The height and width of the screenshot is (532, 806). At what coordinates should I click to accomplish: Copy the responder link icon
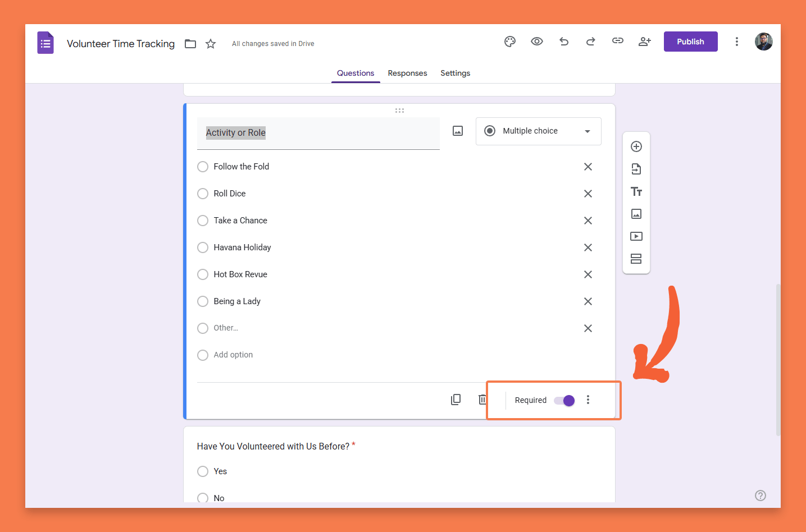[618, 41]
